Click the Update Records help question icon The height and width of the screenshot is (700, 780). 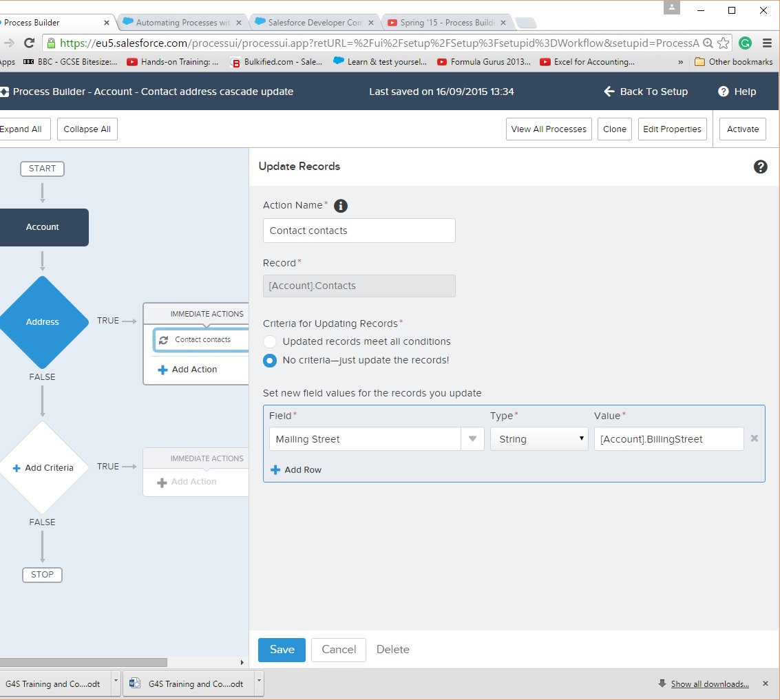pyautogui.click(x=760, y=167)
